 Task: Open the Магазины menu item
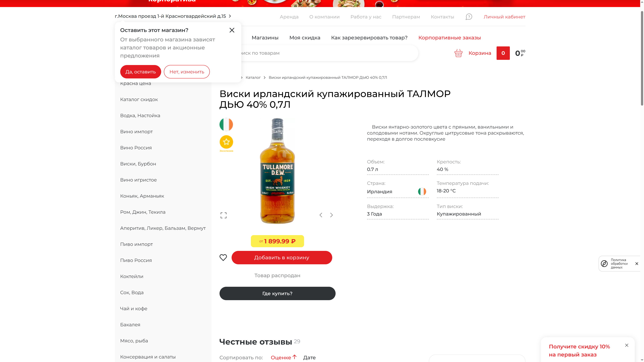pyautogui.click(x=265, y=38)
